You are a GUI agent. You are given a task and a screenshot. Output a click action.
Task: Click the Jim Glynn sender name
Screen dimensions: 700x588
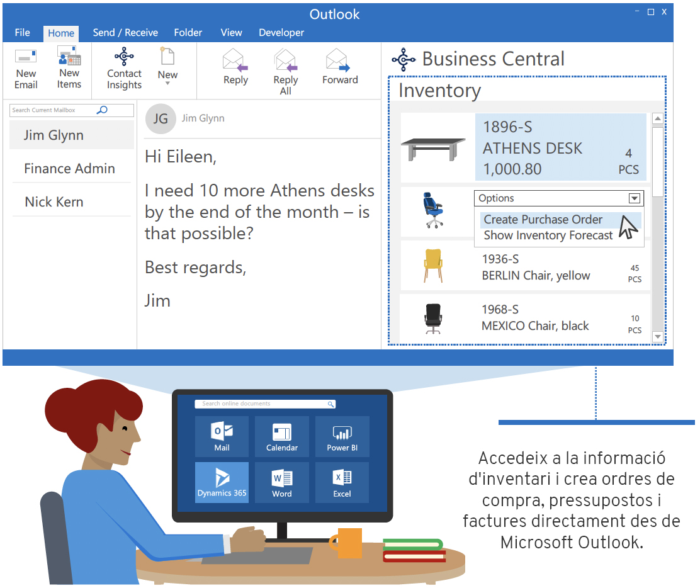point(203,118)
